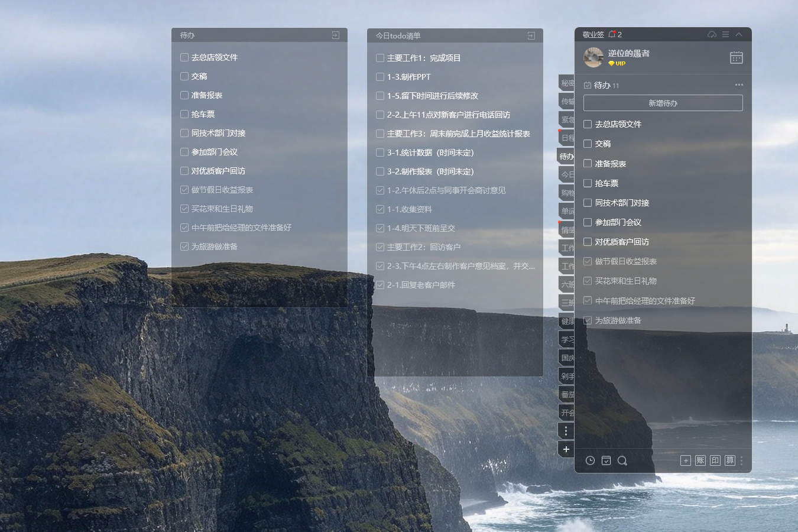Open the 算 calculator icon
Screen dimensions: 798x532
[730, 460]
